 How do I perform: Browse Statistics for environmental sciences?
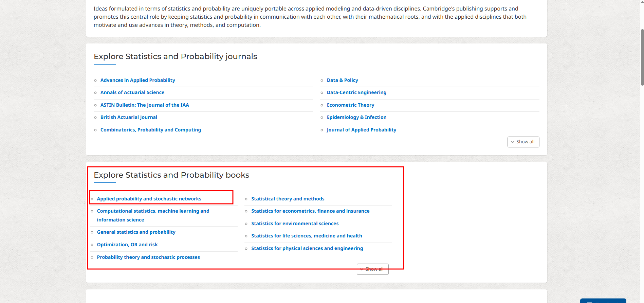coord(295,224)
